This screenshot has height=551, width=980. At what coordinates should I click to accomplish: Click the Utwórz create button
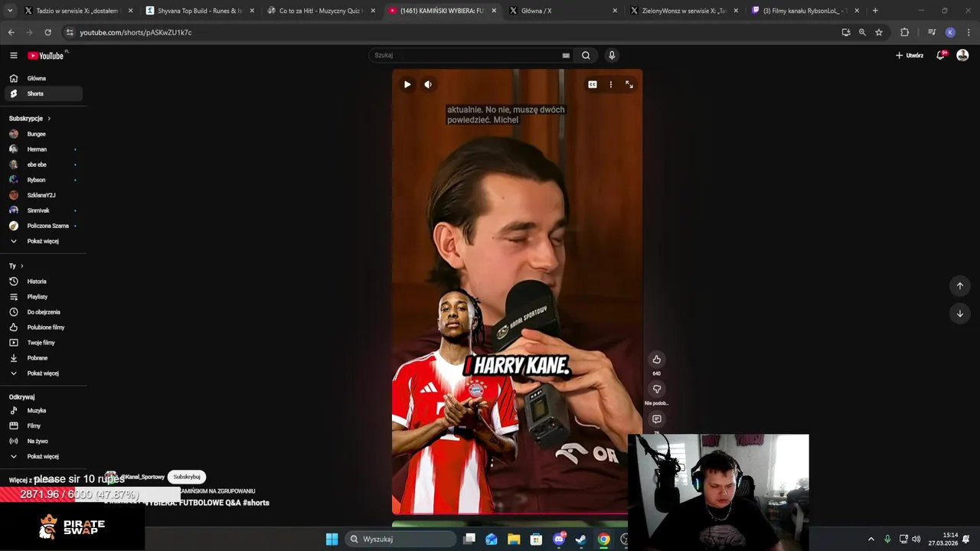[910, 55]
